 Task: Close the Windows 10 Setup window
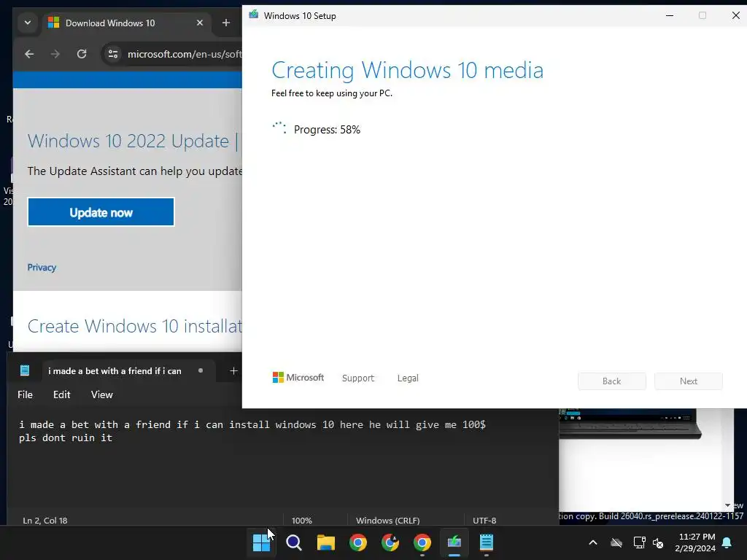[x=735, y=15]
